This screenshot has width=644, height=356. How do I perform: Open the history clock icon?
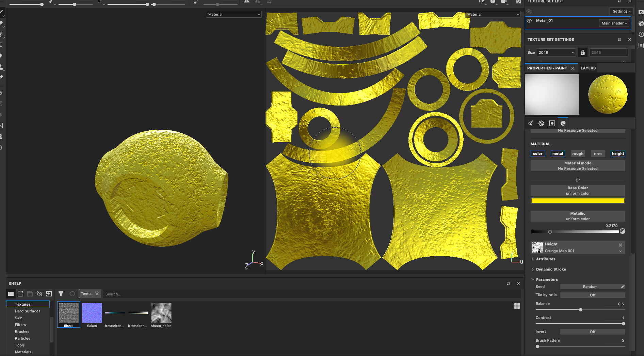click(641, 34)
